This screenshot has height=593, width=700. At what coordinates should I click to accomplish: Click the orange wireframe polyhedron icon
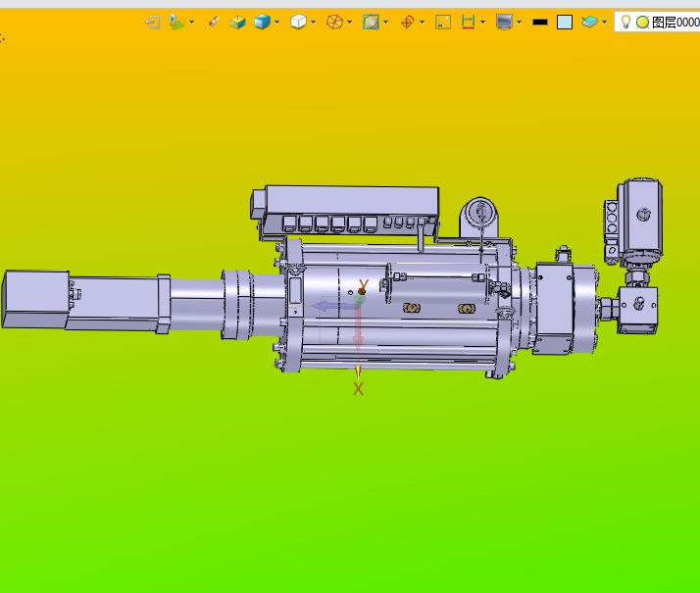[335, 22]
